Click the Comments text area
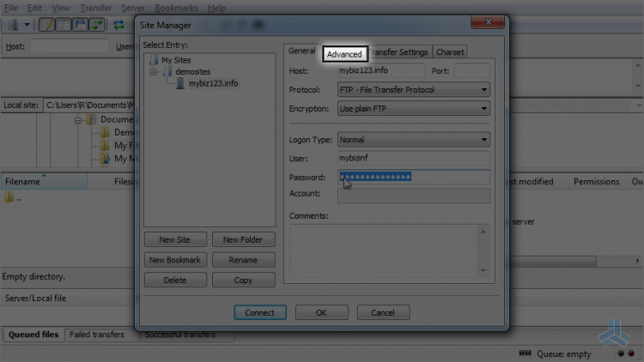 click(384, 250)
